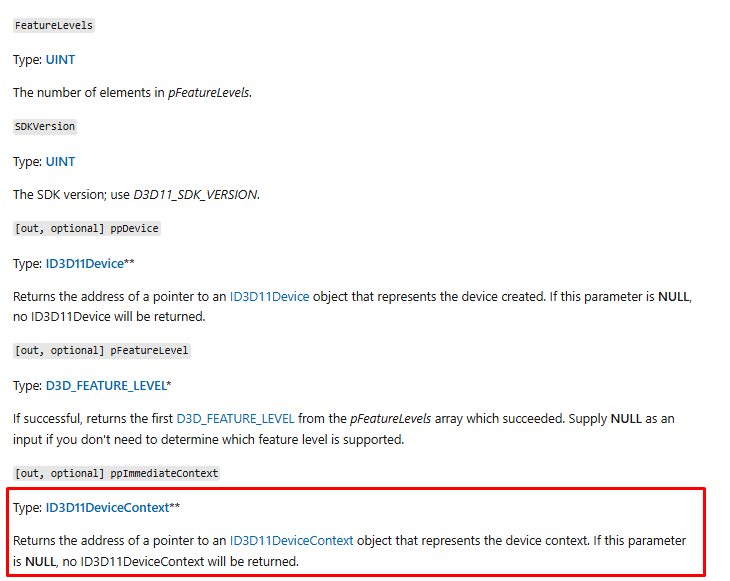Open the D3D_FEATURE_LEVEL* type link

pyautogui.click(x=106, y=385)
